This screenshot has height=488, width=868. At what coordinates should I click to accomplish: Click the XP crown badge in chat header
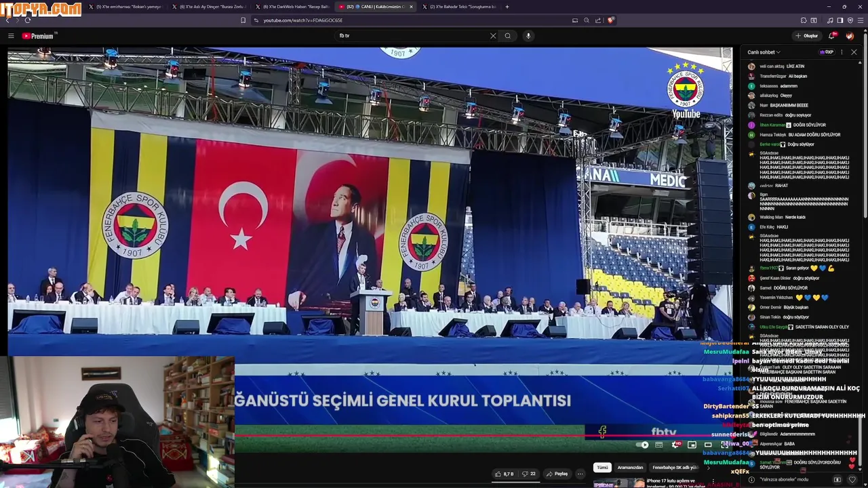click(x=827, y=52)
